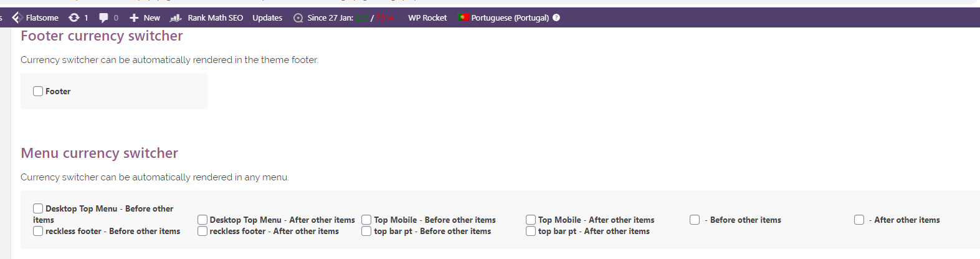
Task: Click the Since 27 Jan stats icon
Action: pyautogui.click(x=298, y=17)
